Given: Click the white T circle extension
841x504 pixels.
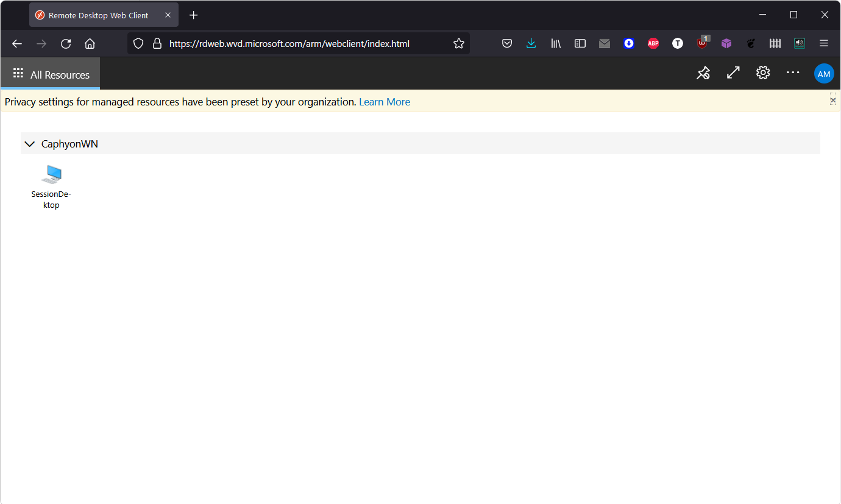Looking at the screenshot, I should (x=678, y=43).
